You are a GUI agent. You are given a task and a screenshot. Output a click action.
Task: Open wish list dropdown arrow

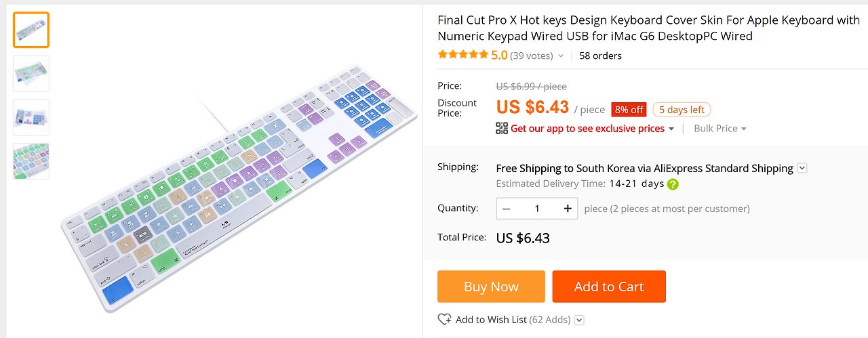[579, 320]
